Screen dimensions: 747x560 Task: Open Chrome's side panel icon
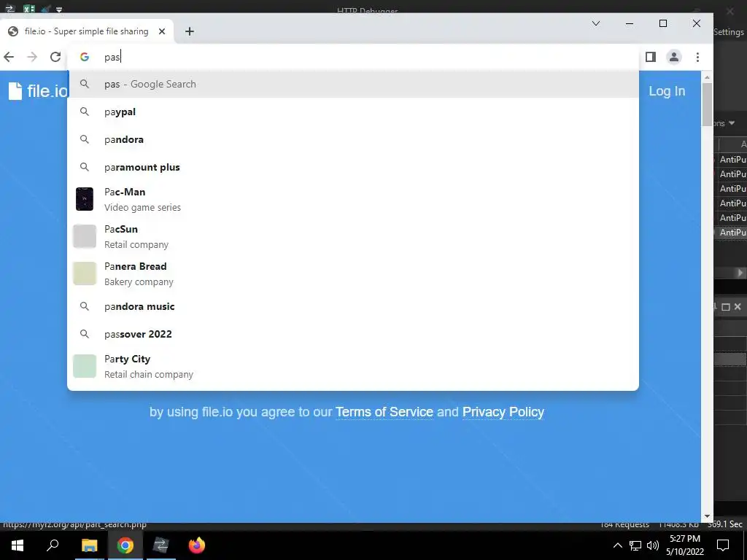click(x=650, y=57)
